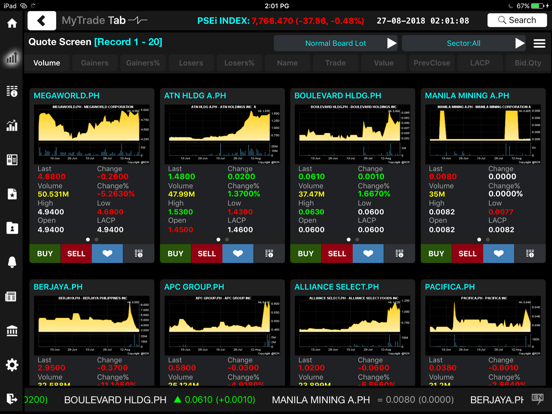
Task: Tap the back arrow button
Action: click(42, 20)
